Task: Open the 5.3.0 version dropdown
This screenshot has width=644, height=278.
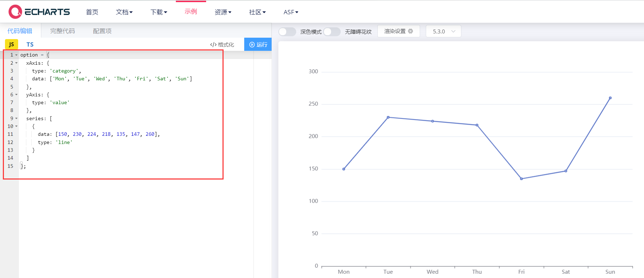Action: coord(443,31)
